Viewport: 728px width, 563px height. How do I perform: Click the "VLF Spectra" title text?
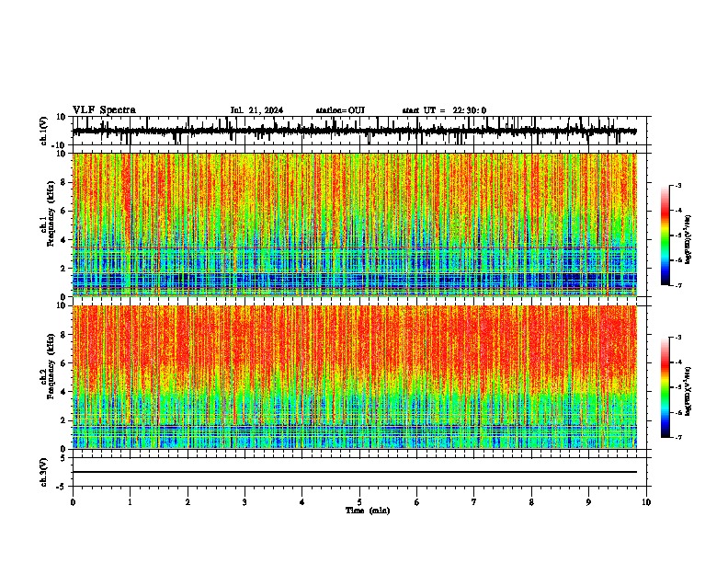click(104, 110)
